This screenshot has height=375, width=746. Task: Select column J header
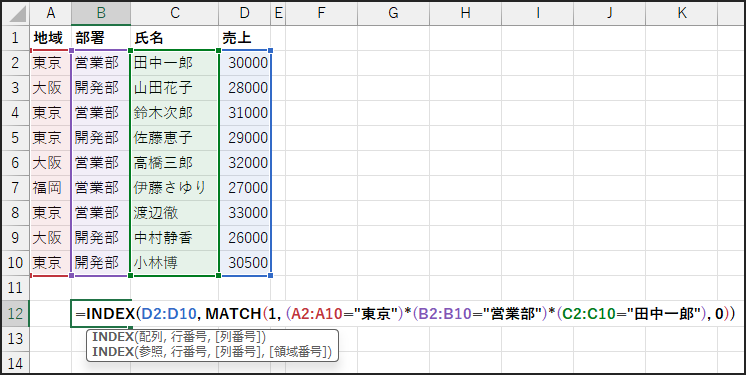tap(609, 13)
